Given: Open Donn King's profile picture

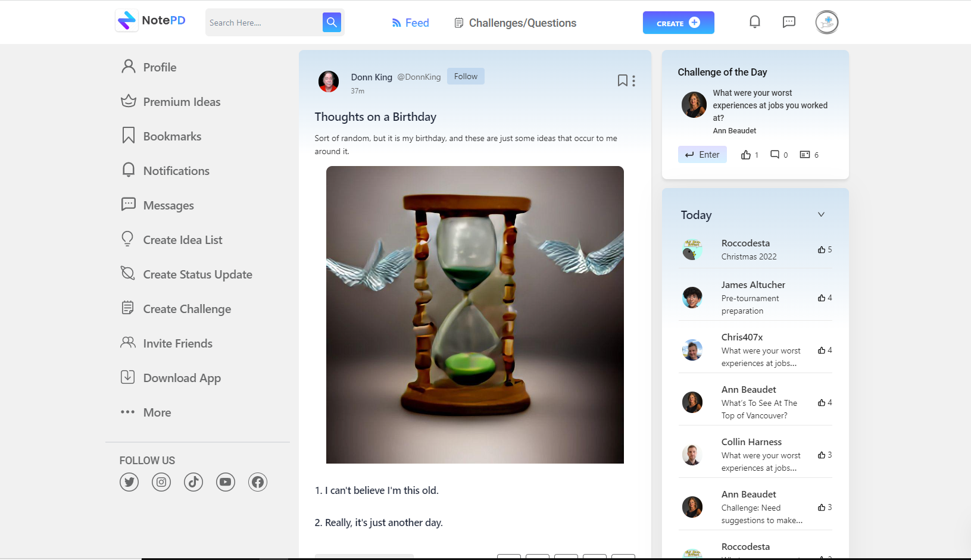Looking at the screenshot, I should [x=329, y=82].
